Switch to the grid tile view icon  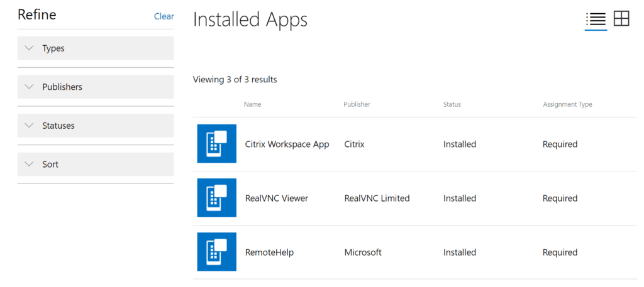[x=621, y=19]
